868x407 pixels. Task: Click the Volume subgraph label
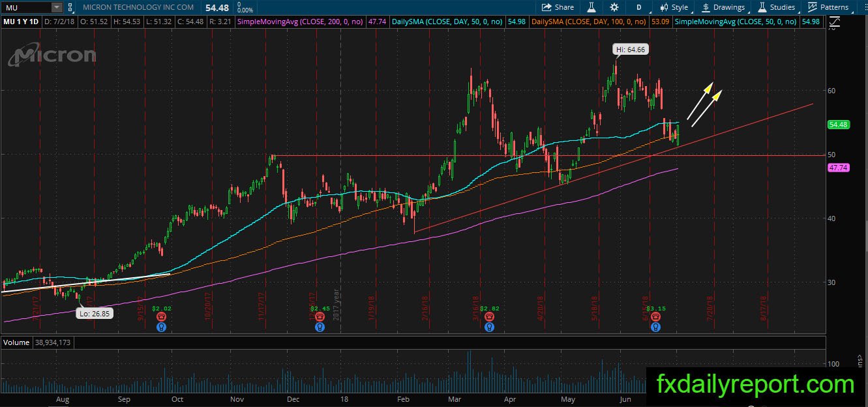click(x=16, y=342)
